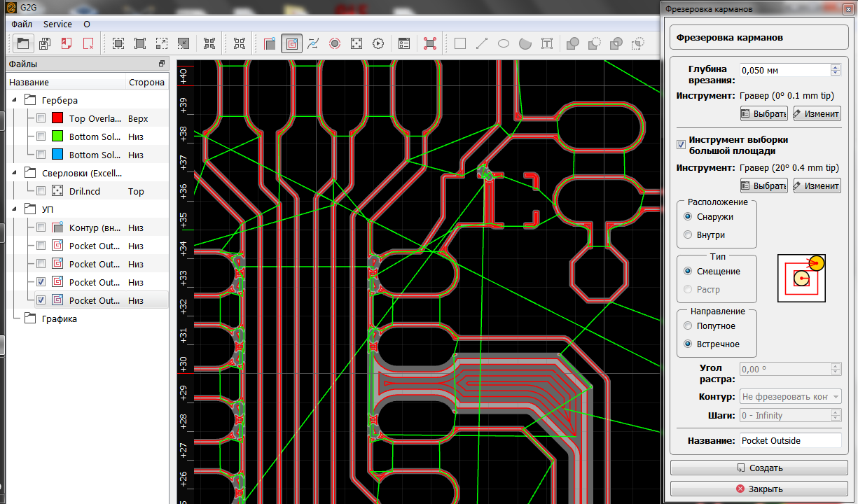The width and height of the screenshot is (858, 504).
Task: Select the Снаружи radio button
Action: pos(688,217)
